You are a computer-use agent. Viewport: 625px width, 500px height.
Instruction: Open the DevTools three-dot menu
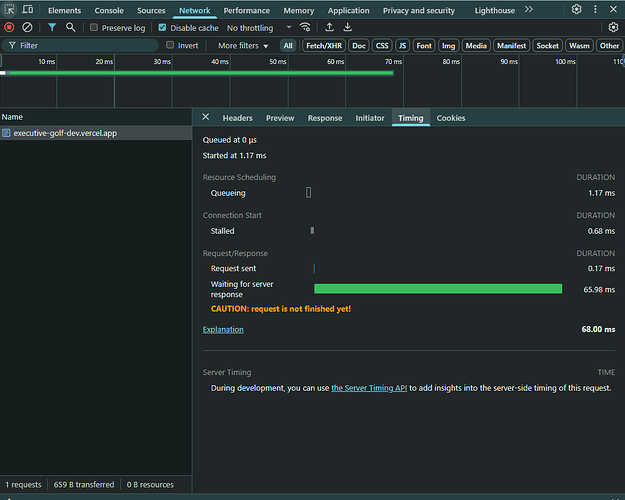click(x=595, y=10)
